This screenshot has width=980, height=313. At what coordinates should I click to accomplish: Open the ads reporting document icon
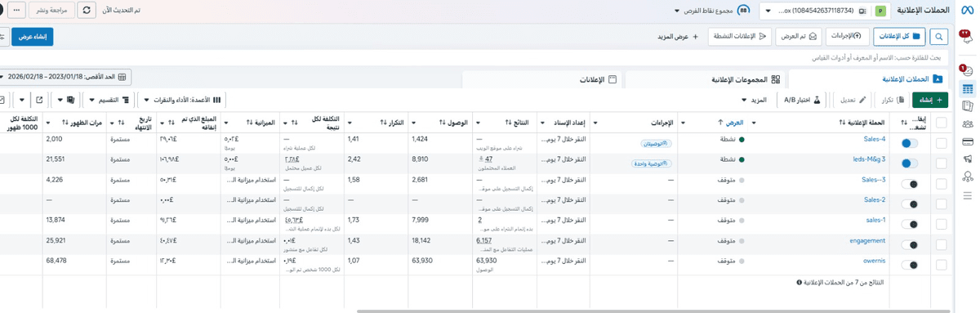tap(968, 106)
